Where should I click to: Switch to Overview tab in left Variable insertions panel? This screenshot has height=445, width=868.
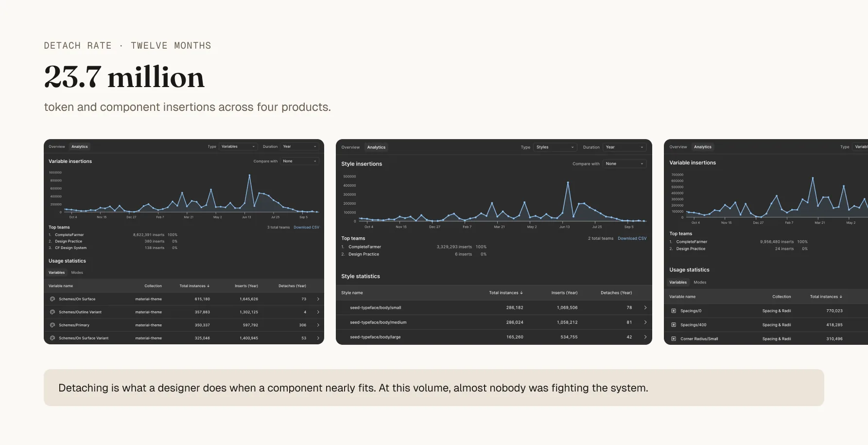pos(57,146)
